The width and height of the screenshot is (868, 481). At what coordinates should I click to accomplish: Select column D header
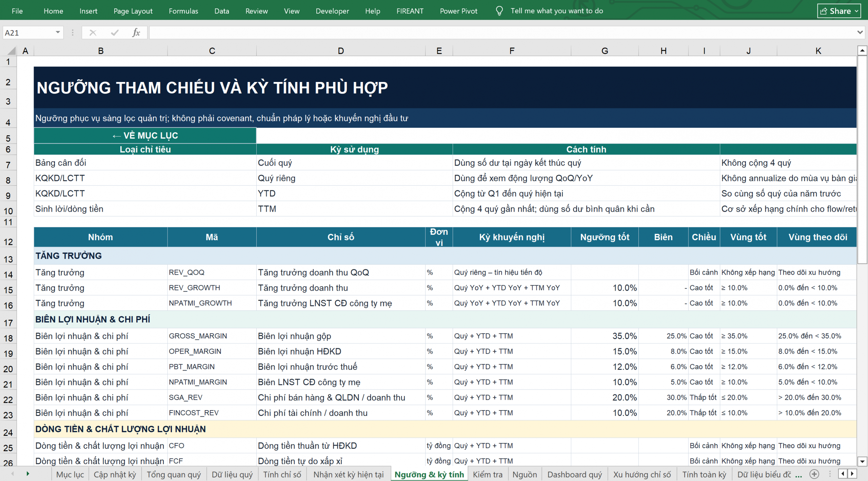pyautogui.click(x=341, y=51)
